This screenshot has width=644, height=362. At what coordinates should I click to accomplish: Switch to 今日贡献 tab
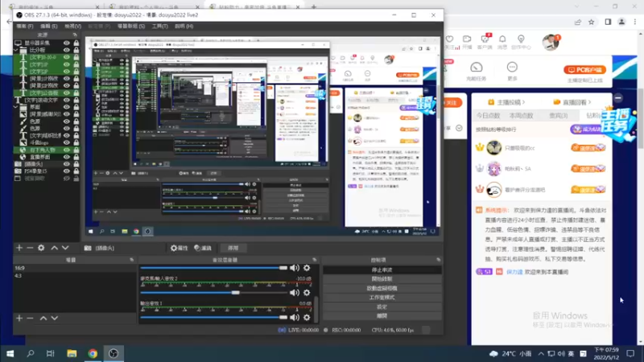point(488,116)
